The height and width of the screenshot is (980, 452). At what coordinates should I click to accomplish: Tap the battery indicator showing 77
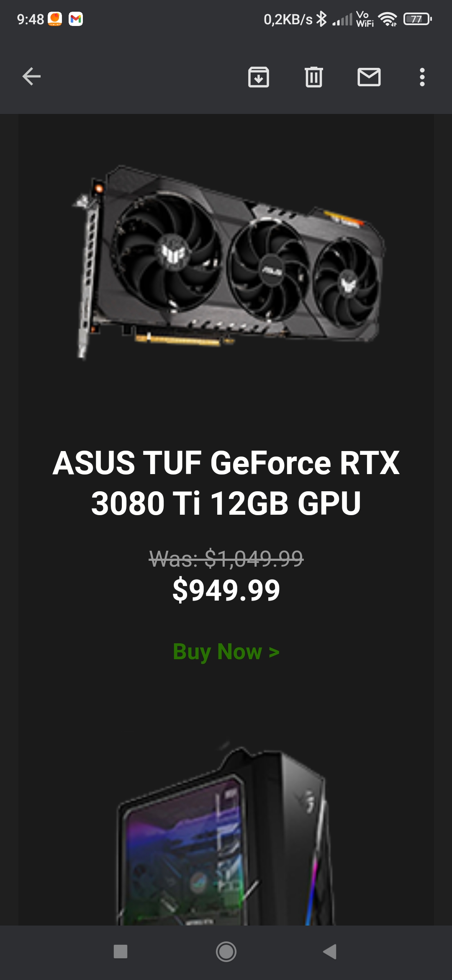(x=417, y=19)
